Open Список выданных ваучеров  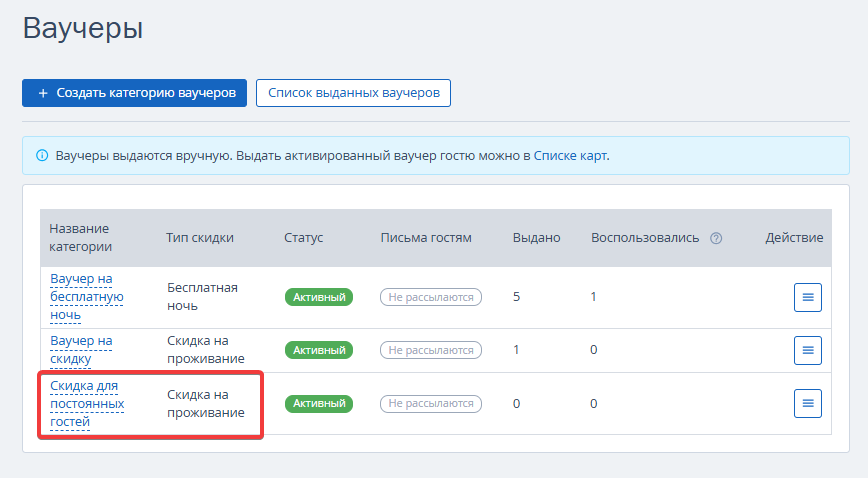[x=353, y=93]
